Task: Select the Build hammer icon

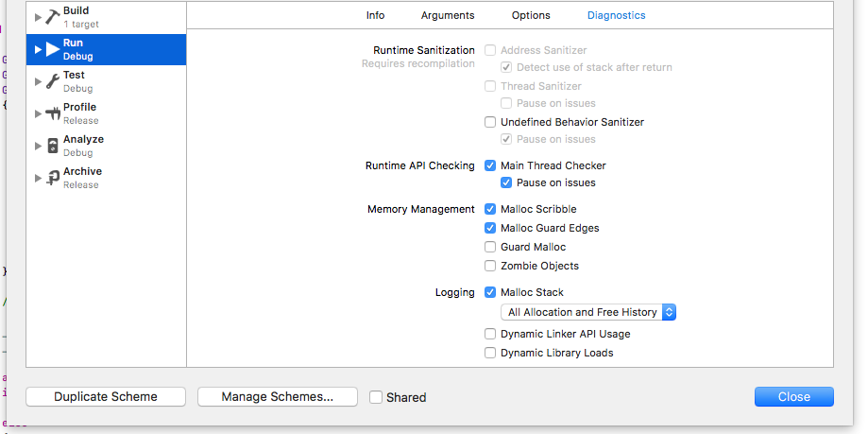Action: (x=53, y=17)
